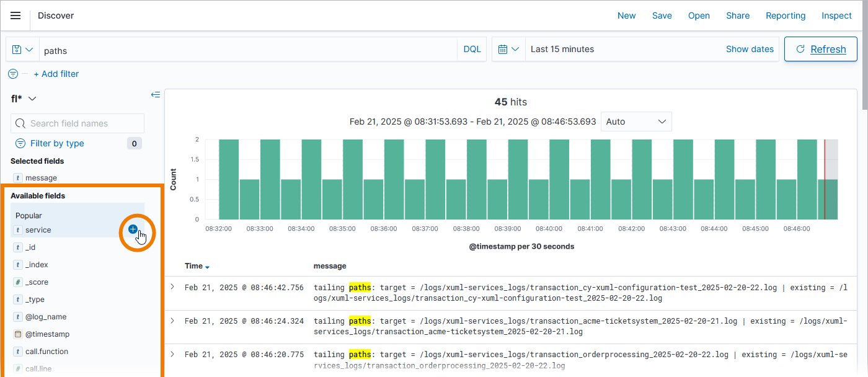Toggle the DQL query language switch
Screen dimensions: 868x377
(x=472, y=50)
